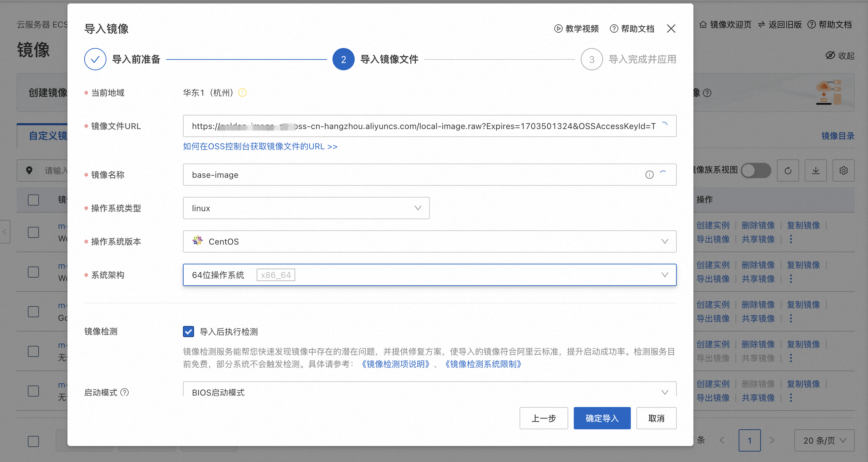Click the refresh icon button in the image list toolbar
Image resolution: width=868 pixels, height=462 pixels.
(x=788, y=170)
